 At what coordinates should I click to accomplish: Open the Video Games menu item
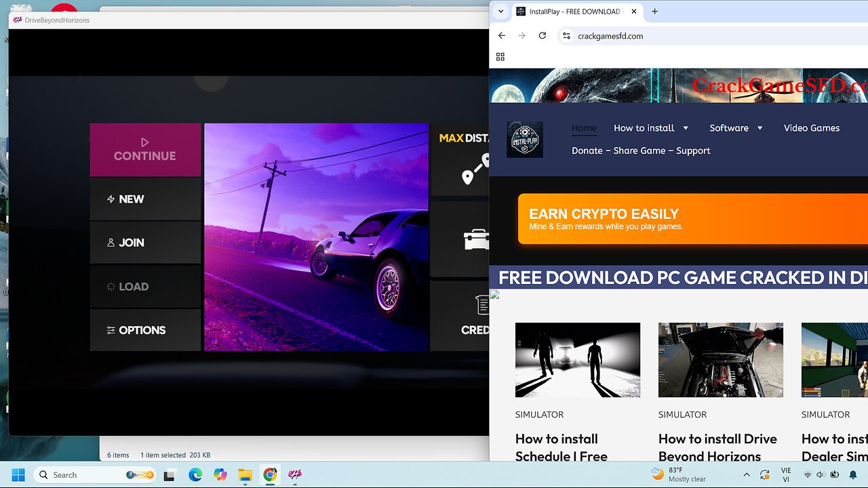(812, 128)
